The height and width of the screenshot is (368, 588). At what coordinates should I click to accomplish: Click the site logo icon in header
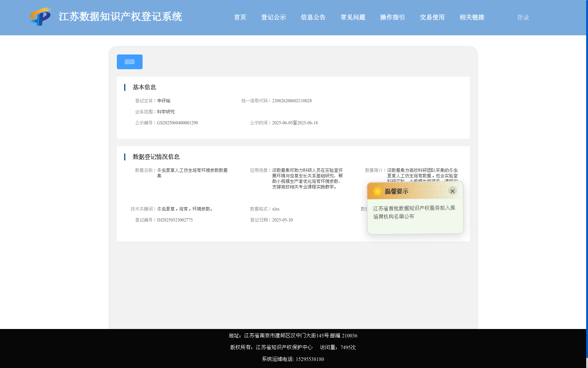click(40, 17)
